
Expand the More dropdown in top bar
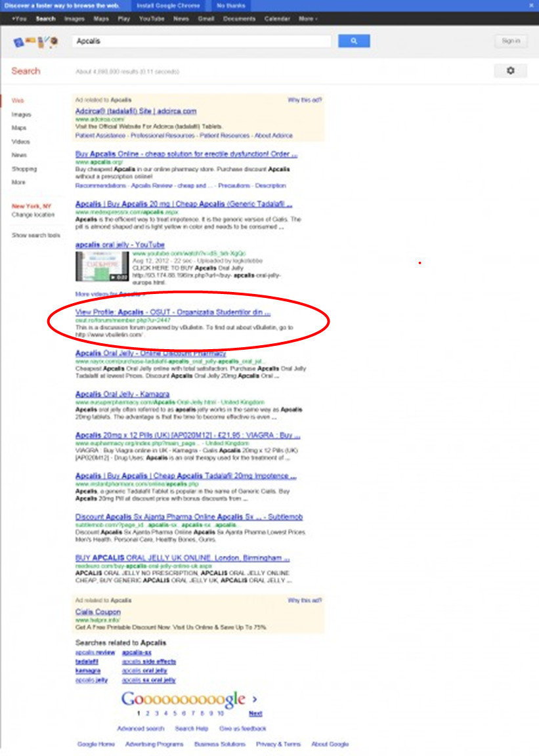point(308,19)
